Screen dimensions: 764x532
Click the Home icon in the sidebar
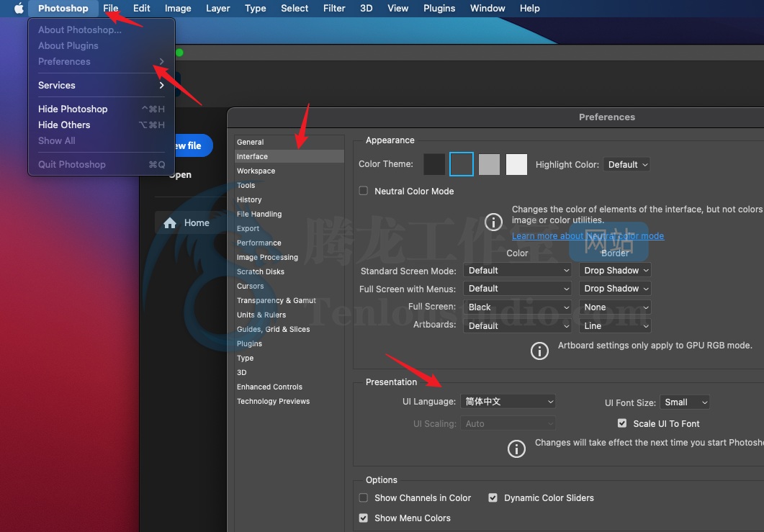(169, 223)
